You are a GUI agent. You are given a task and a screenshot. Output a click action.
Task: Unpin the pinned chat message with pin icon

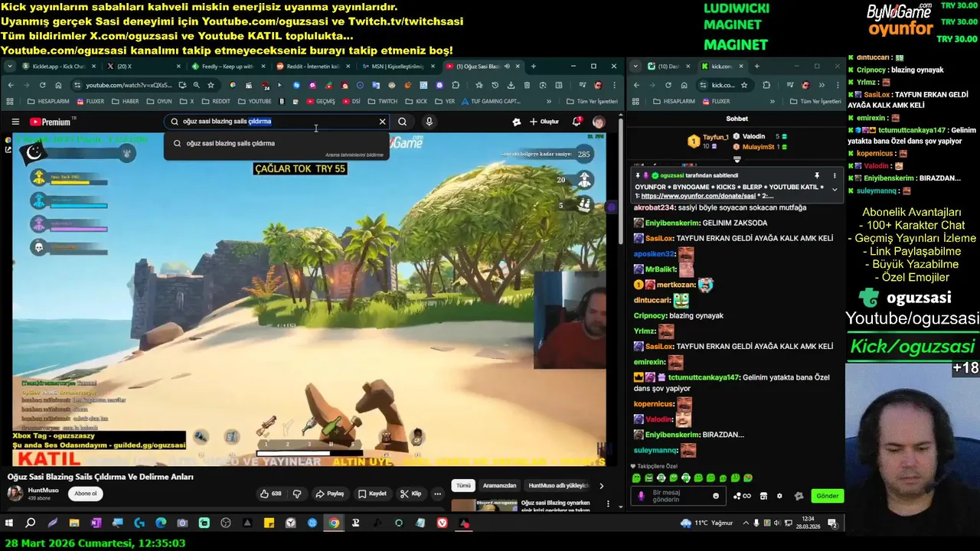[x=817, y=176]
